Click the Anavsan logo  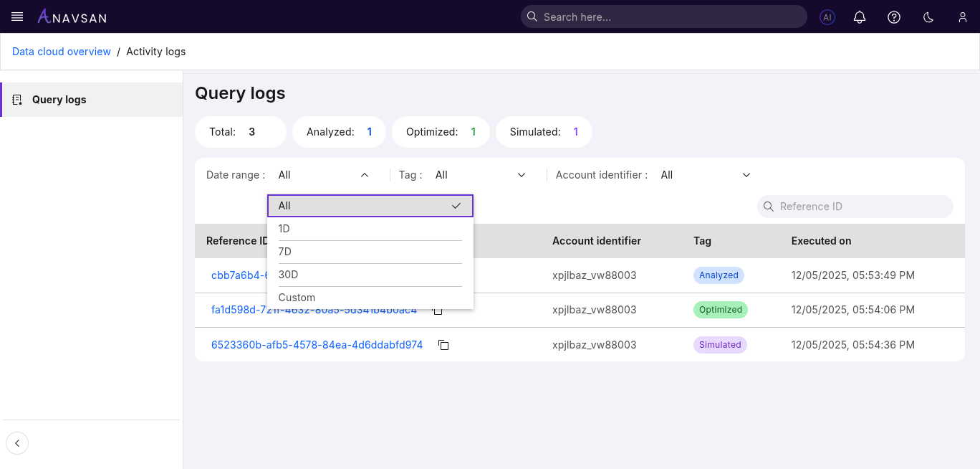tap(72, 16)
